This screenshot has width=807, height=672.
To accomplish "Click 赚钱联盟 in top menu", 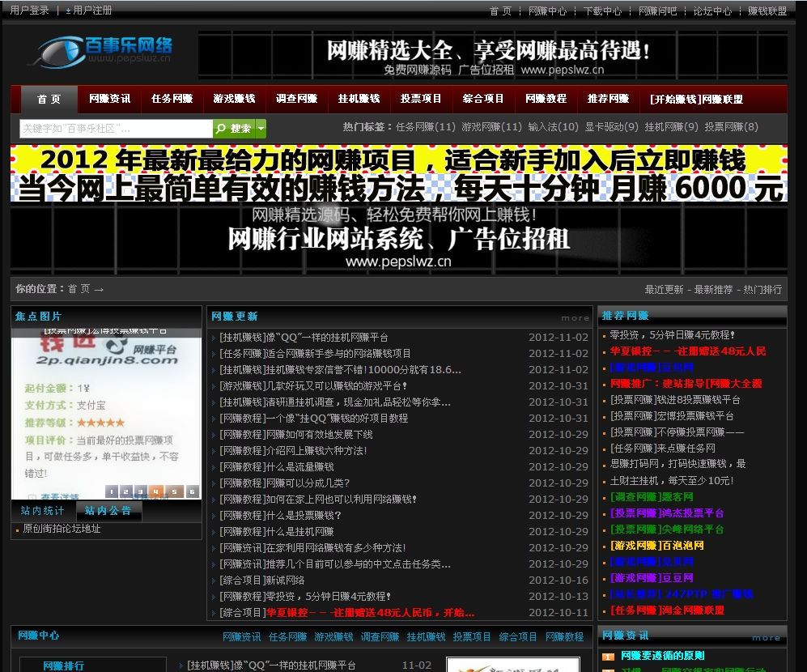I will tap(767, 11).
